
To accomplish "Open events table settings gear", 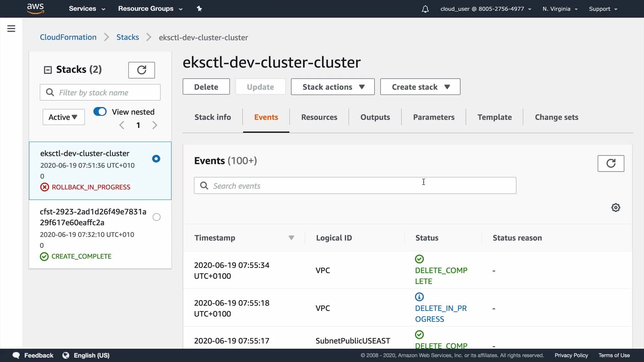I will 615,207.
